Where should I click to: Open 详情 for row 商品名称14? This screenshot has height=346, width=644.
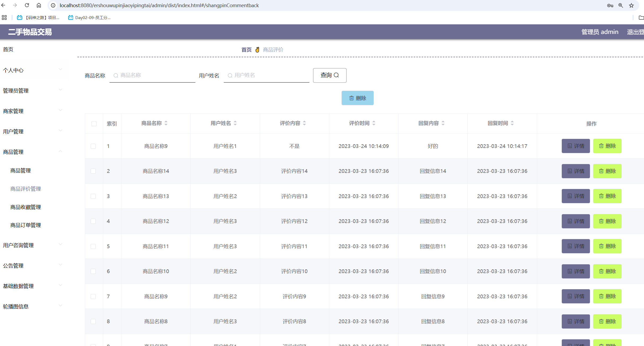[576, 171]
